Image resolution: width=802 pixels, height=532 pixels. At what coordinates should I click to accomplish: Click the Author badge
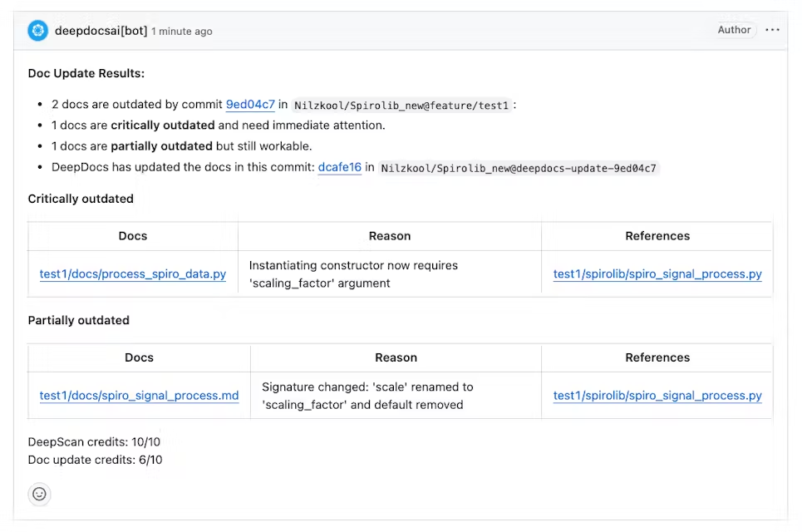(734, 30)
